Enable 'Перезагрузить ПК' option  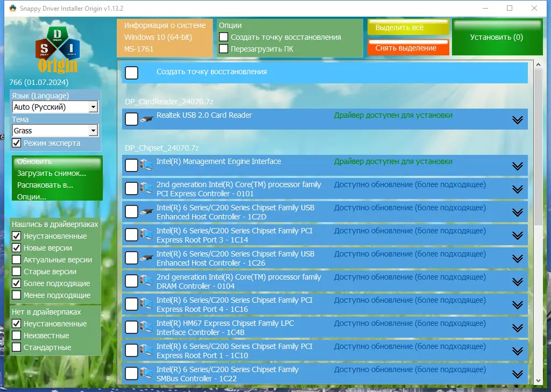tap(223, 49)
